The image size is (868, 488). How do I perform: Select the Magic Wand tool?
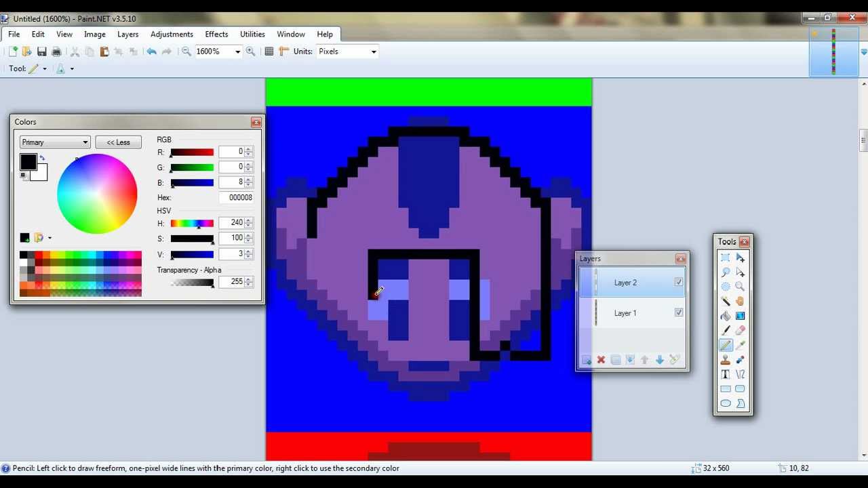pyautogui.click(x=726, y=302)
